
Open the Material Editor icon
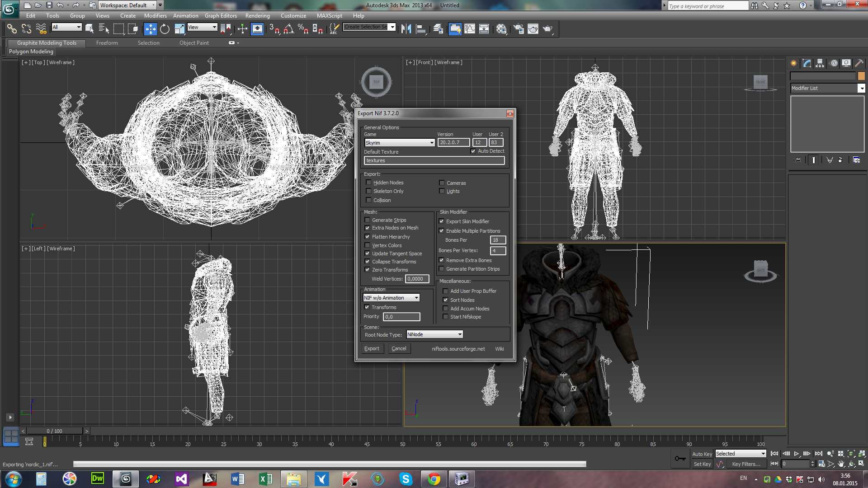[501, 29]
